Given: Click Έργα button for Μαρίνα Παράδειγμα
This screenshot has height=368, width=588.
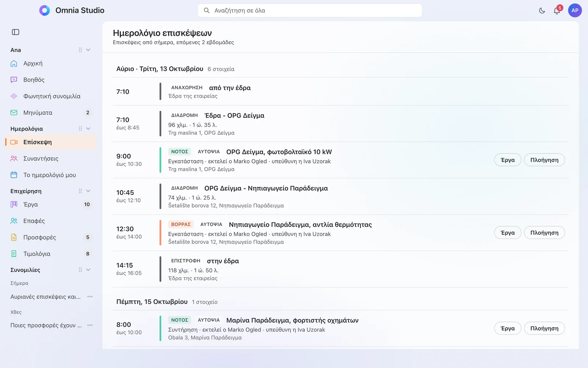Looking at the screenshot, I should pos(508,328).
